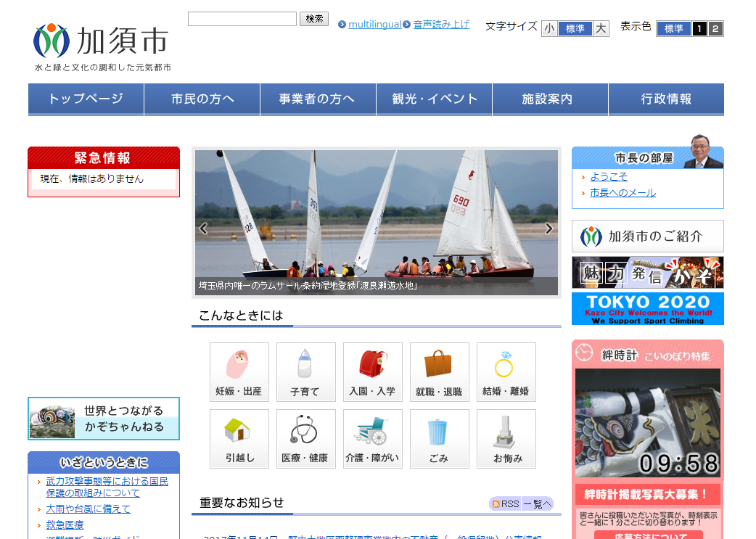
Task: Go to トップページ menu
Action: pyautogui.click(x=86, y=99)
